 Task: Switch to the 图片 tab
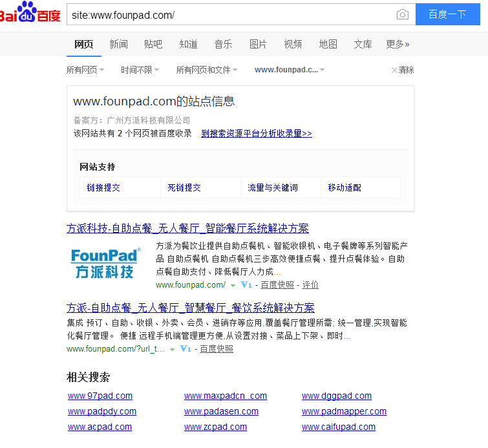click(x=258, y=44)
